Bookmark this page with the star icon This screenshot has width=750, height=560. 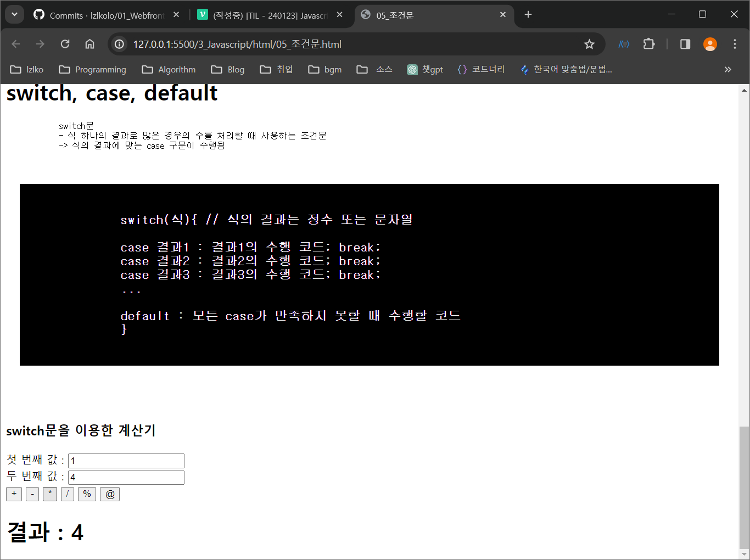pos(589,44)
